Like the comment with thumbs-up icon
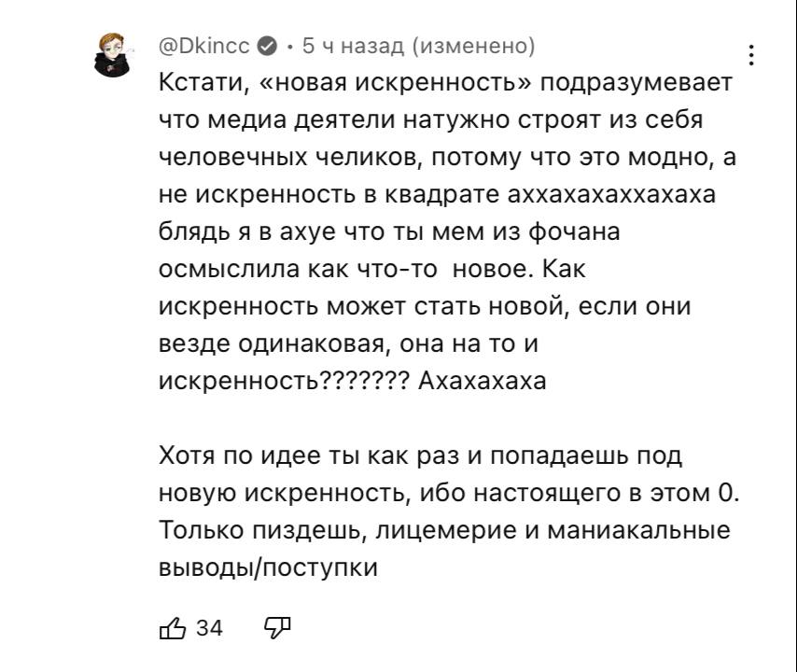 [174, 628]
